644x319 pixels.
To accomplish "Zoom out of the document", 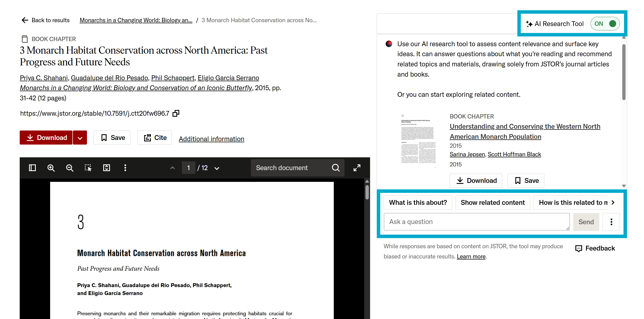I will coord(70,168).
